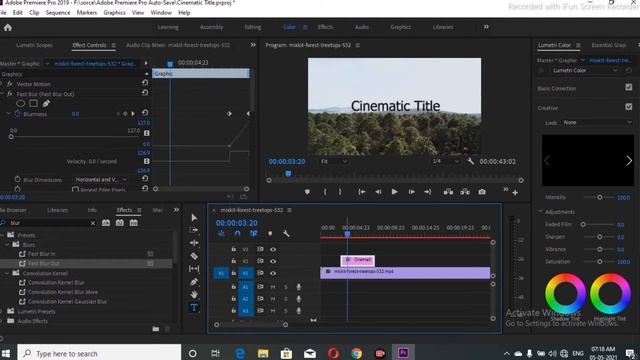Toggle Linked Selection in timeline

(x=253, y=233)
